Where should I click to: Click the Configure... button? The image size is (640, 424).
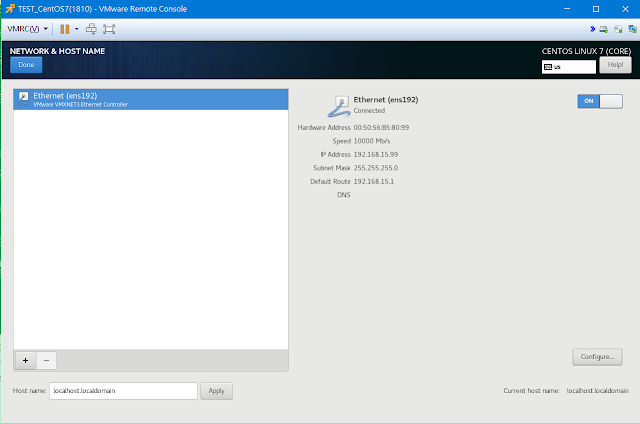(x=597, y=357)
